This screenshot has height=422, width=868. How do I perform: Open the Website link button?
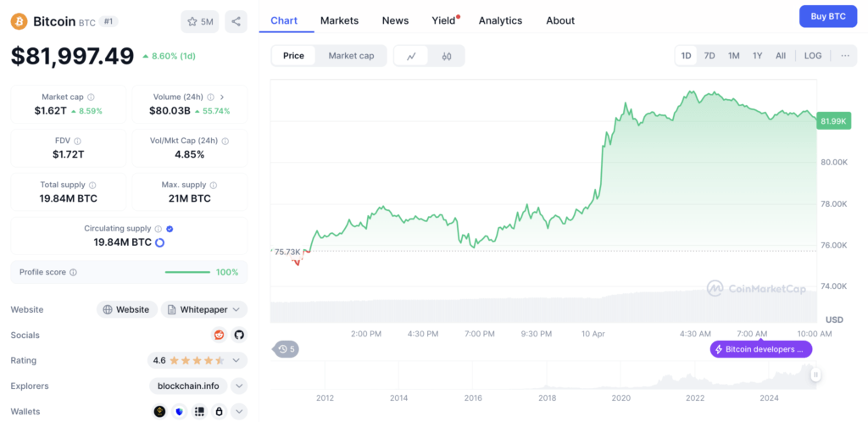tap(127, 310)
